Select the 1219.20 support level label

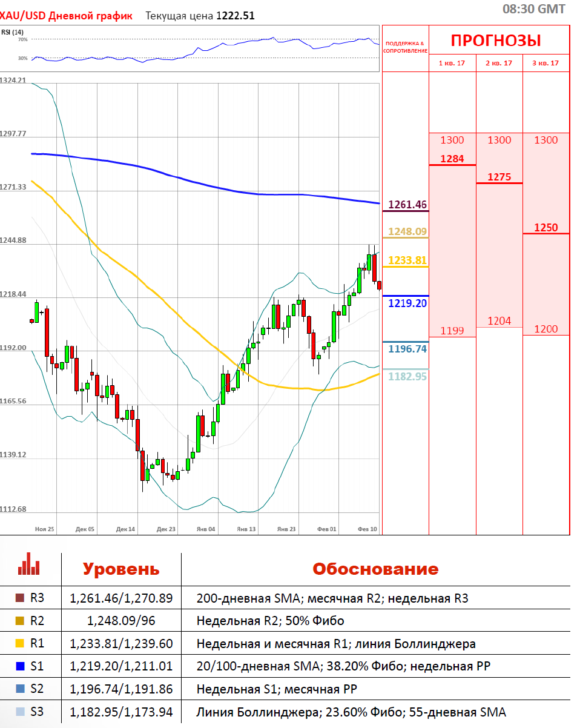click(407, 303)
